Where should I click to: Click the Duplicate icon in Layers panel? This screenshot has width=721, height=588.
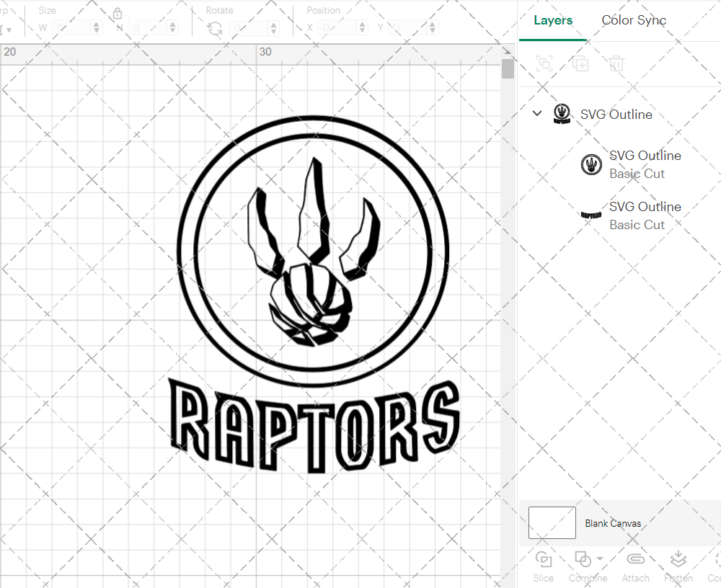(x=580, y=63)
